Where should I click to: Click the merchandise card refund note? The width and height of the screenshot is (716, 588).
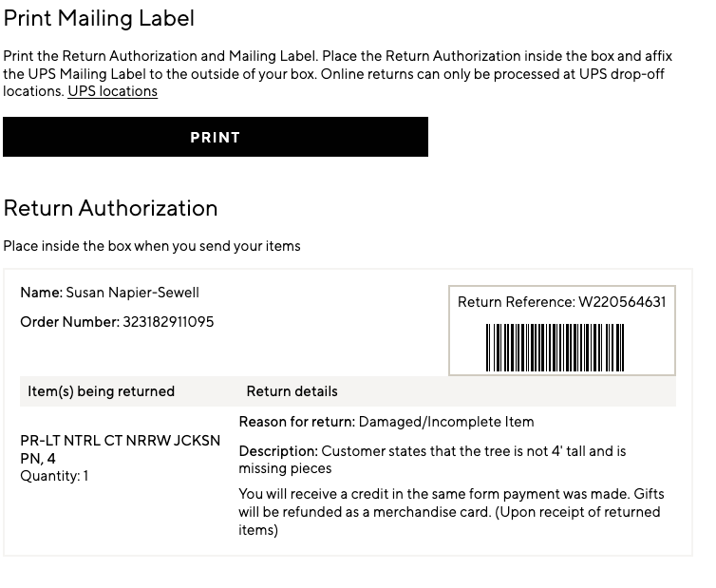point(451,512)
